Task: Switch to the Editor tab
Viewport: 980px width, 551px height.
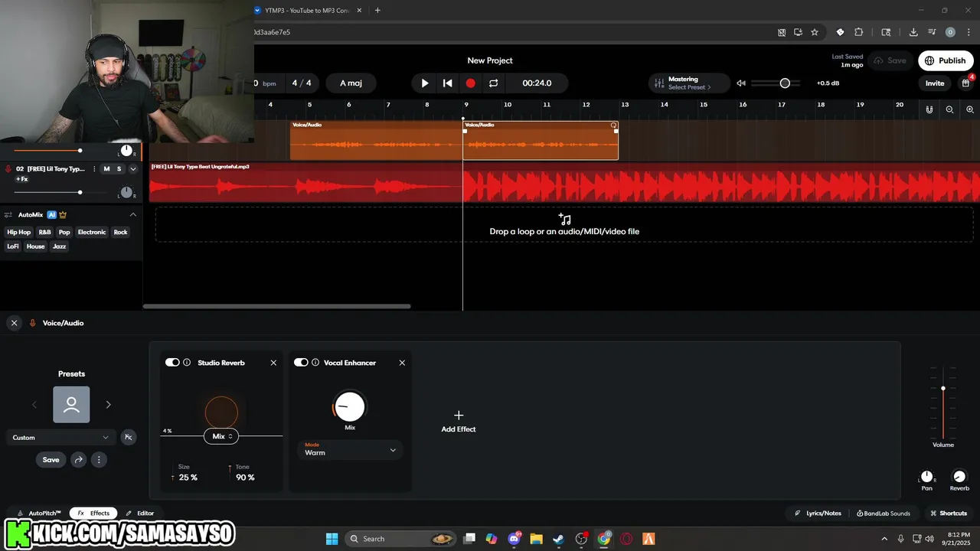Action: tap(140, 514)
